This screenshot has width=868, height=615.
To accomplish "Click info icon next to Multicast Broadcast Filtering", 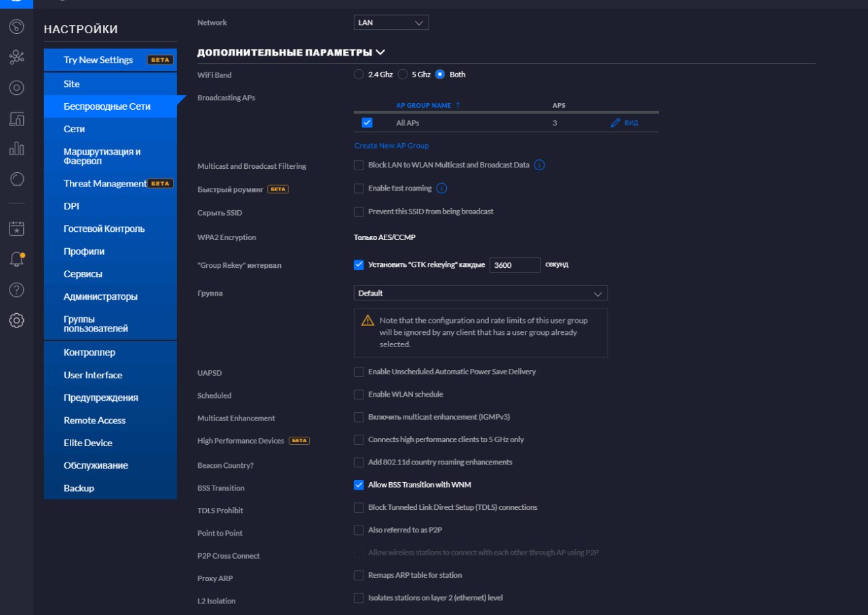I will [x=540, y=165].
